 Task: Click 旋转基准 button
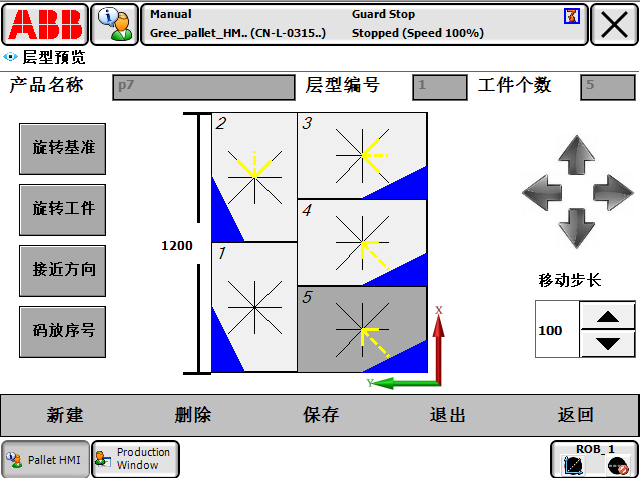point(62,149)
